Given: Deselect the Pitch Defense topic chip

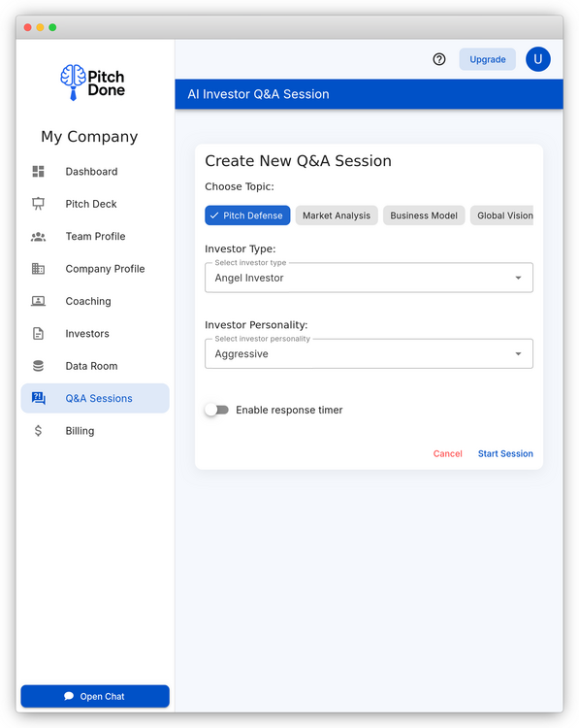Looking at the screenshot, I should click(247, 215).
